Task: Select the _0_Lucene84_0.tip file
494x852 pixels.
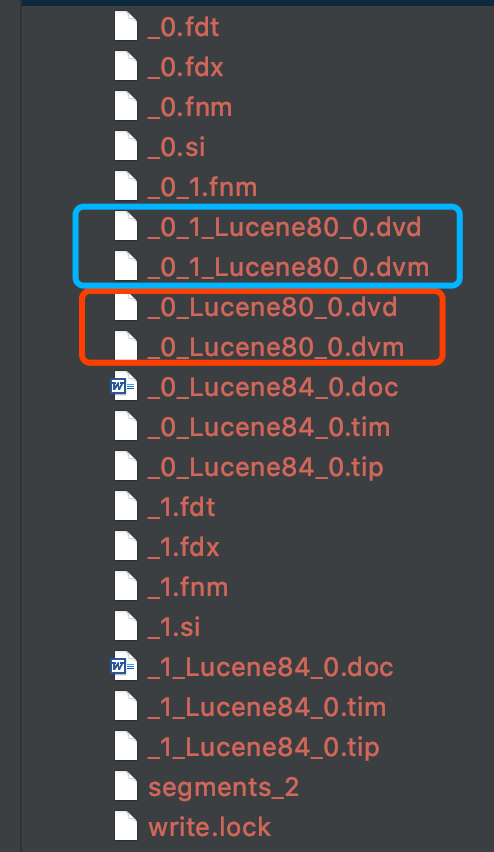Action: [265, 467]
